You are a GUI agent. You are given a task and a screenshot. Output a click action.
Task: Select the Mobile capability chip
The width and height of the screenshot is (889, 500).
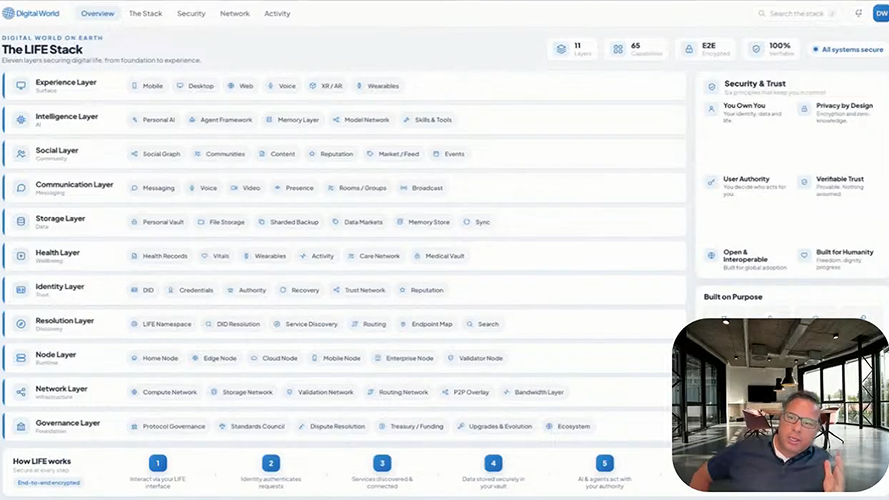click(147, 86)
